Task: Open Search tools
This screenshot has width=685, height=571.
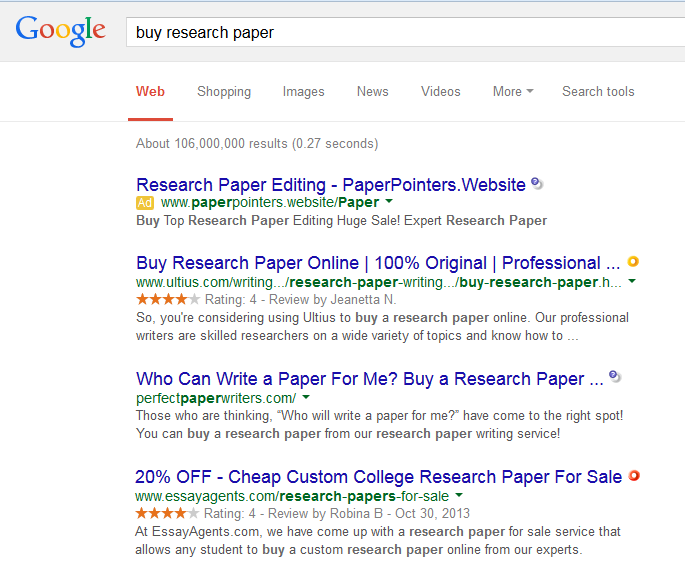Action: tap(598, 91)
